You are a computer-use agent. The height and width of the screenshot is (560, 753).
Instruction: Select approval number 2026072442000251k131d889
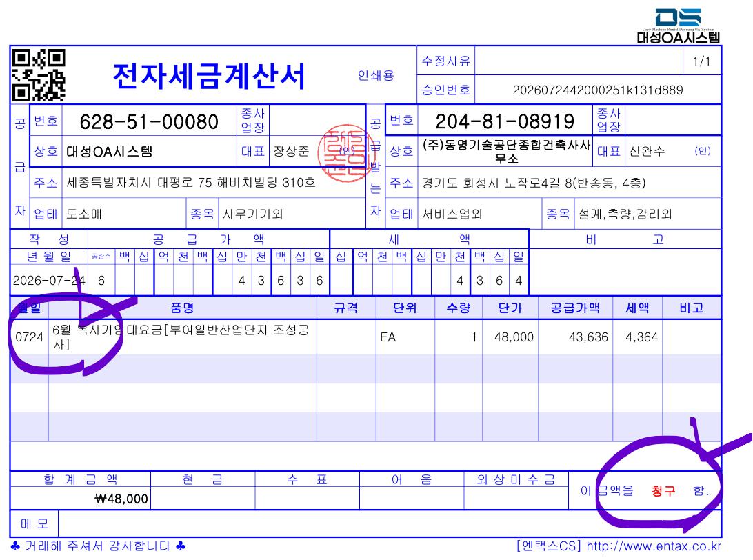click(x=597, y=90)
